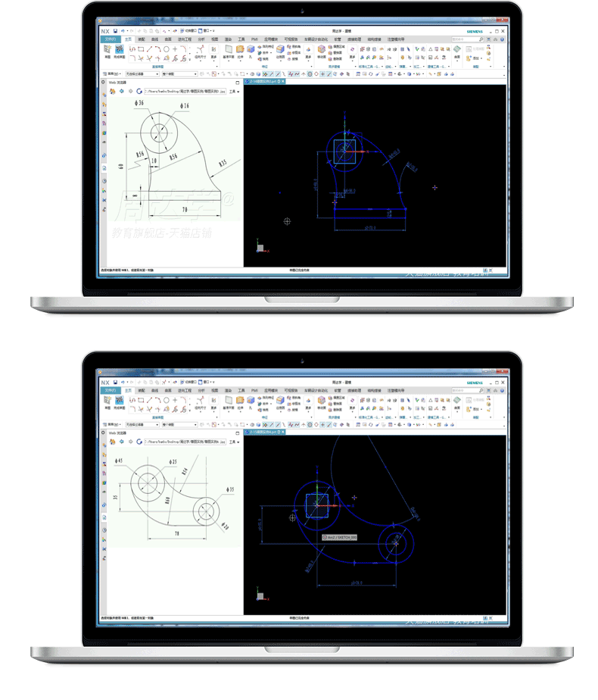Screen dimensions: 598x700
Task: Click Extrude icon in upper NX window
Action: [240, 49]
